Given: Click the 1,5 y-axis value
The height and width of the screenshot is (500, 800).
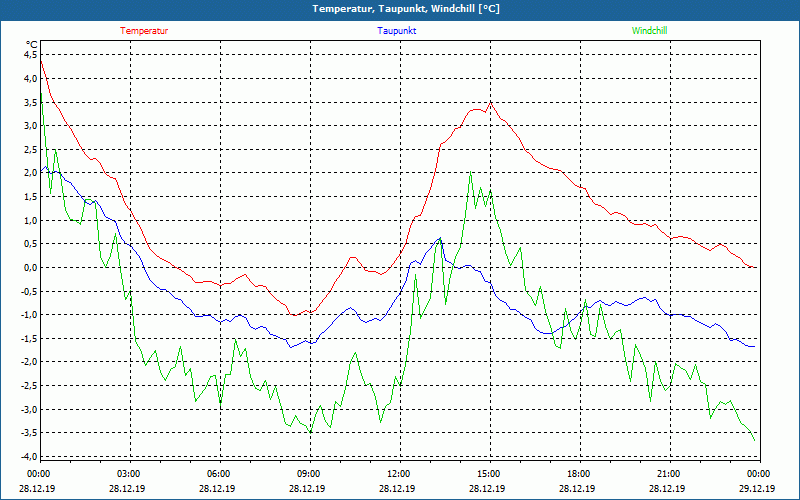Looking at the screenshot, I should (x=30, y=196).
